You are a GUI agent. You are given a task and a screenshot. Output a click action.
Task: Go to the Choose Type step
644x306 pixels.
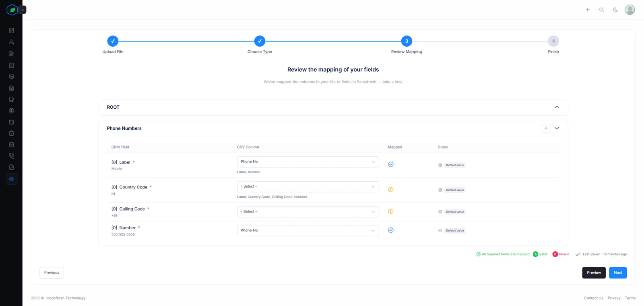point(260,41)
